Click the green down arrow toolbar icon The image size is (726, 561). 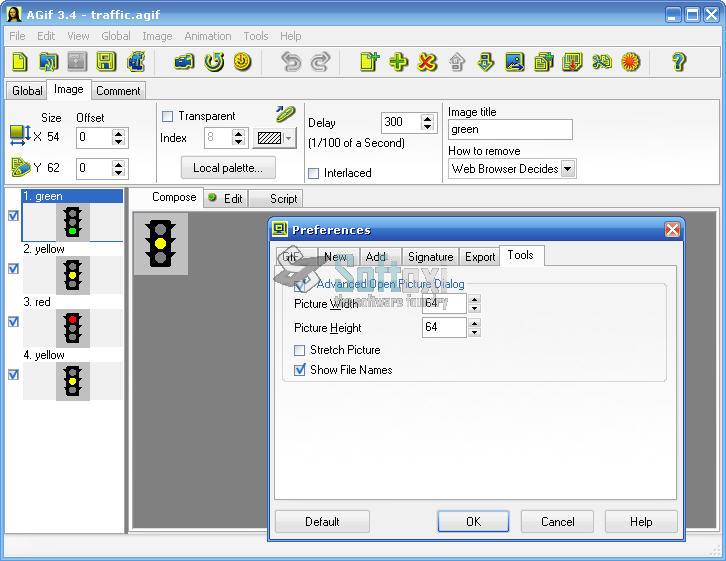[485, 62]
